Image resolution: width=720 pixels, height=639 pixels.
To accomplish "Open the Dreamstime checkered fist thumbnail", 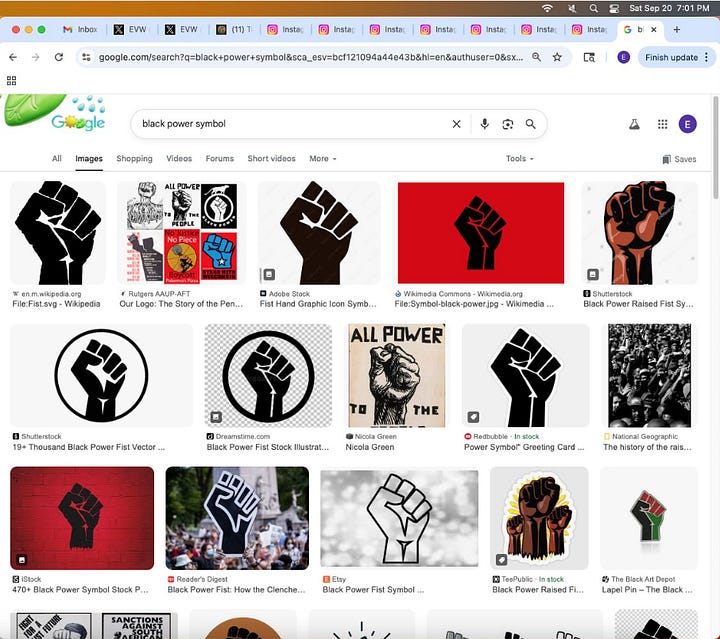I will coord(268,376).
